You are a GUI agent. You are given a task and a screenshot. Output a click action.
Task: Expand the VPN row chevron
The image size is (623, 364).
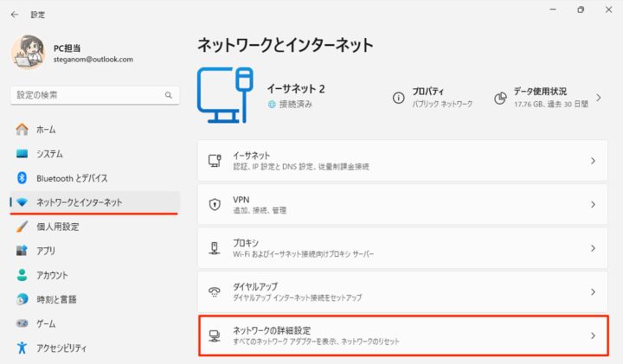coord(593,204)
